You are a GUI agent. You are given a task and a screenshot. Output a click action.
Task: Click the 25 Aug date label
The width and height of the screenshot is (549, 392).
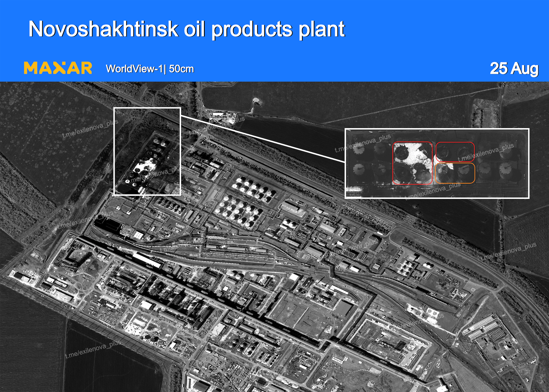[514, 68]
